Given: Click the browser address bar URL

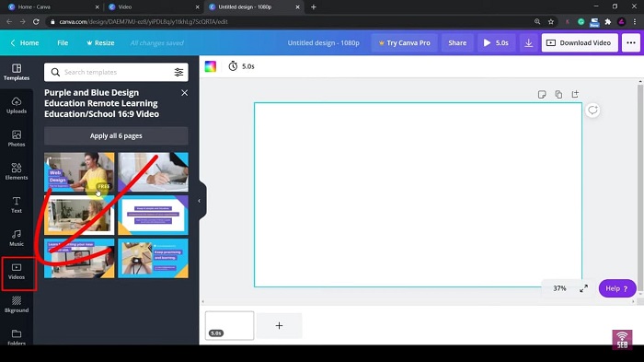Looking at the screenshot, I should [144, 21].
